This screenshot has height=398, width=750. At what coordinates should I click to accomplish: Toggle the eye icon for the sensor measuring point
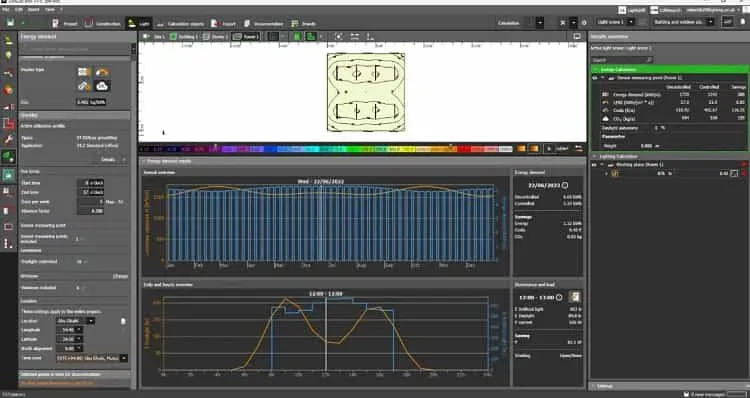595,77
